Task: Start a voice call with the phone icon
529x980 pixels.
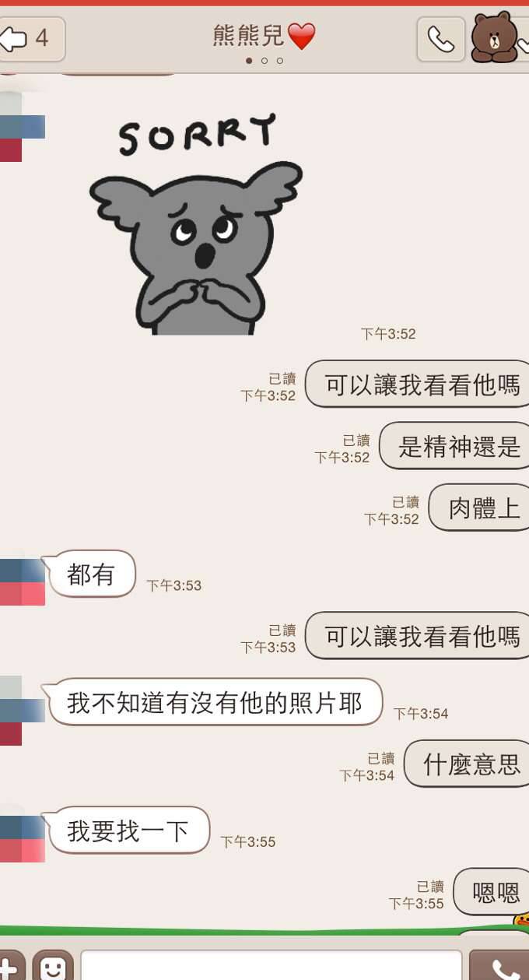Action: tap(441, 39)
